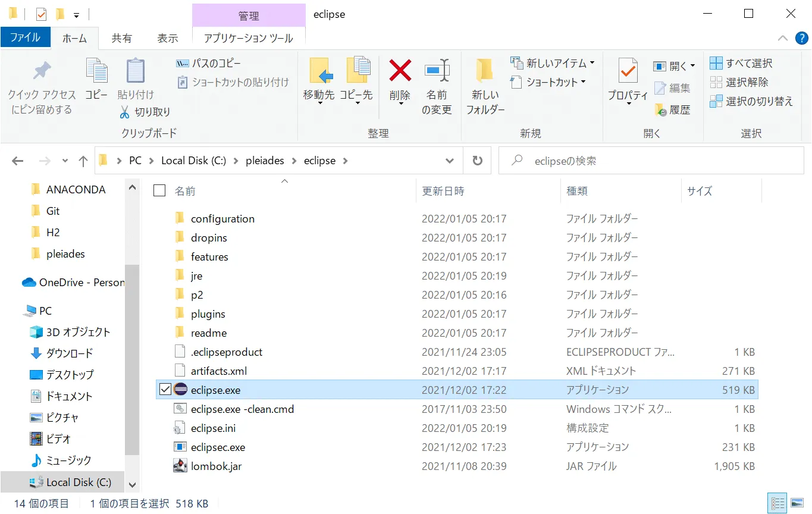This screenshot has width=812, height=514.
Task: Select all items (すべて選択)
Action: pos(741,63)
